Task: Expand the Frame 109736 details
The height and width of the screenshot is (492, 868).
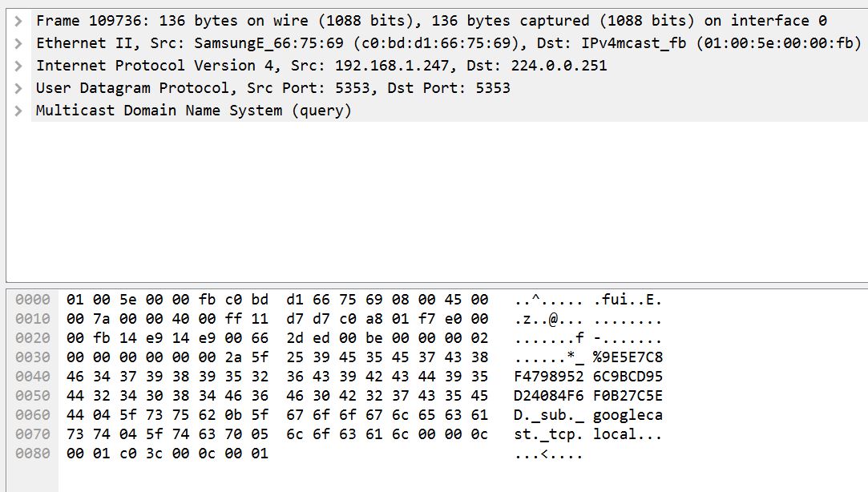Action: tap(18, 21)
